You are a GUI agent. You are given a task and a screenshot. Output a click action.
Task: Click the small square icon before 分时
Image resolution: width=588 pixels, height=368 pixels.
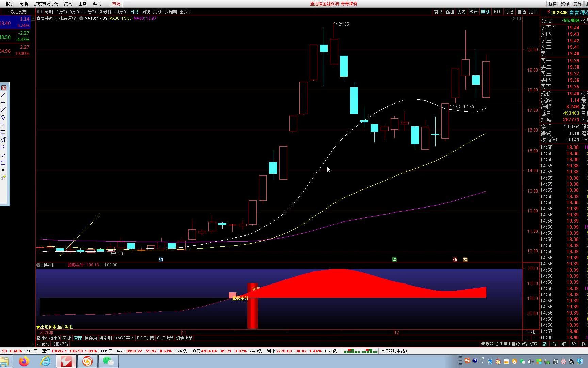click(x=39, y=12)
